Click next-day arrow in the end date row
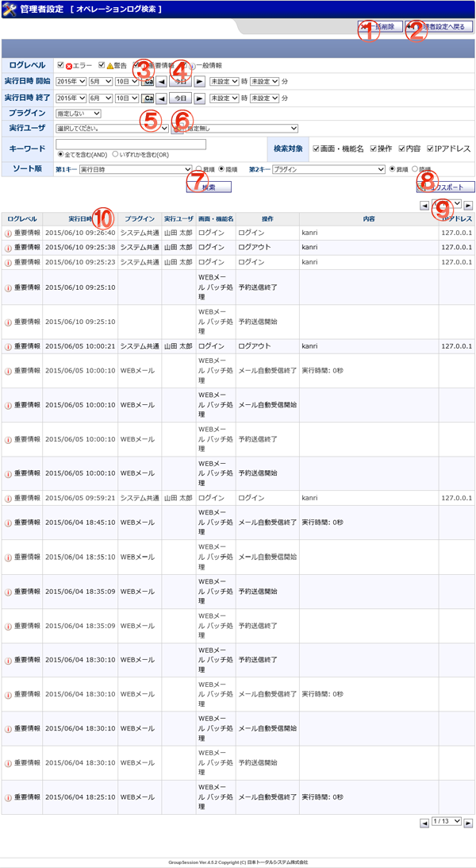The image size is (476, 868). pyautogui.click(x=199, y=98)
